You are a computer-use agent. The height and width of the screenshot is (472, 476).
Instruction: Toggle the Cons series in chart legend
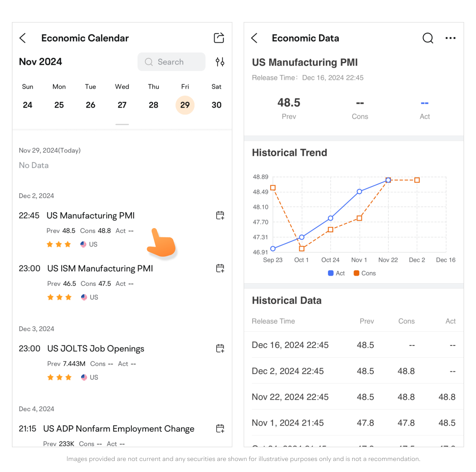pos(364,273)
